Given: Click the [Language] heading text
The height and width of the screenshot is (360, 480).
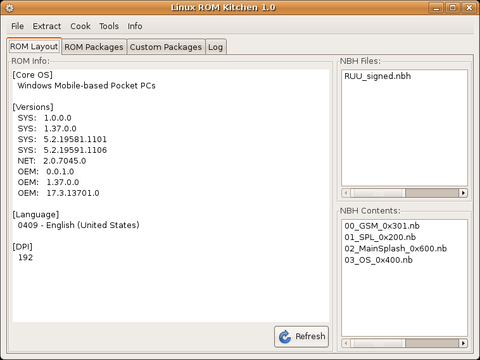Looking at the screenshot, I should [x=36, y=214].
